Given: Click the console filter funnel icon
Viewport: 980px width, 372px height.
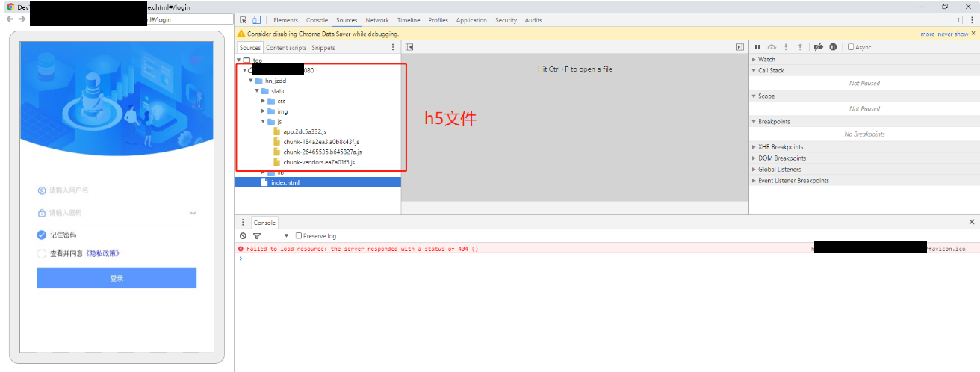Looking at the screenshot, I should click(x=257, y=235).
